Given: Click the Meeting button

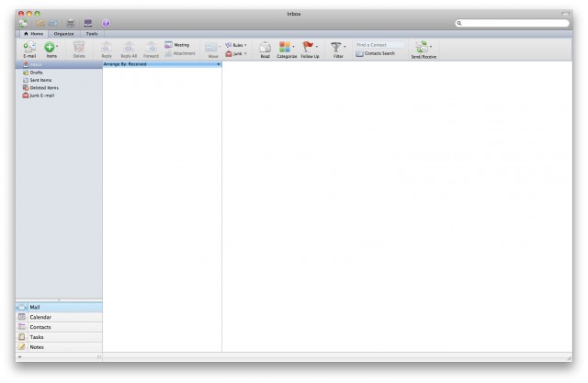Looking at the screenshot, I should (177, 45).
